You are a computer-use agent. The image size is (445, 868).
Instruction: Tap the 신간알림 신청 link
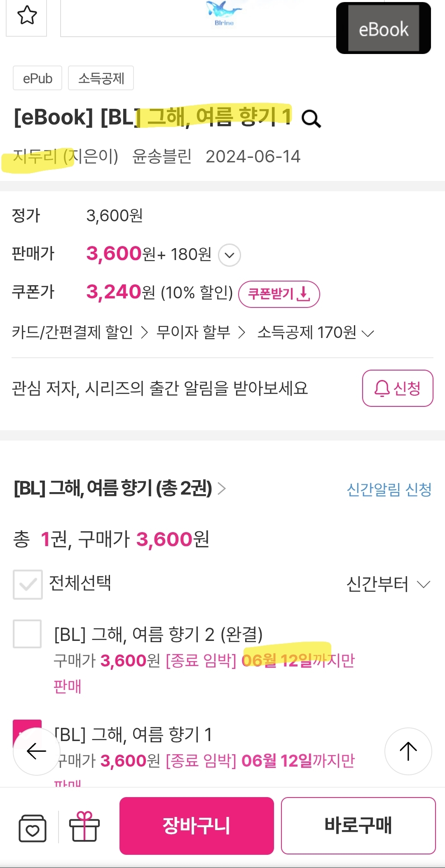pos(389,490)
